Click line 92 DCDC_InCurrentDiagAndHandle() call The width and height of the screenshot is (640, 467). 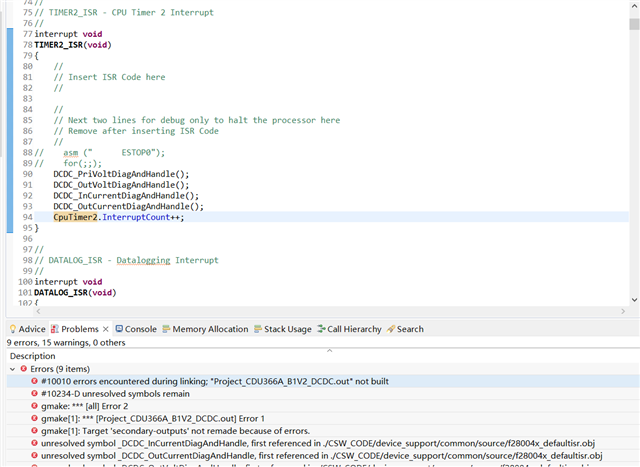(x=126, y=196)
